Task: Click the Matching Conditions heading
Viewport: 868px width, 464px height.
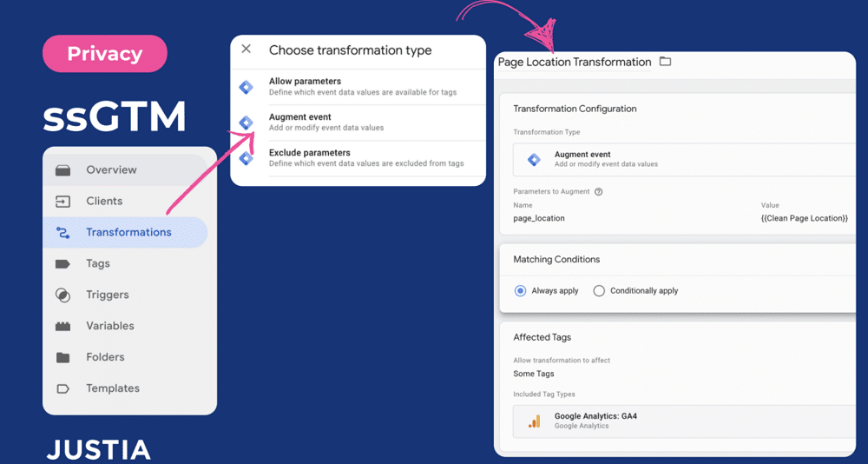Action: (556, 260)
